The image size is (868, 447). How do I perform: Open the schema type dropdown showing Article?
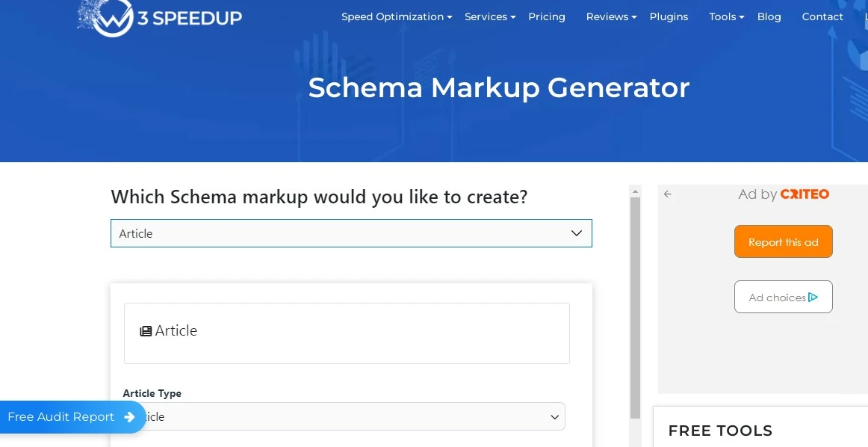pyautogui.click(x=351, y=233)
